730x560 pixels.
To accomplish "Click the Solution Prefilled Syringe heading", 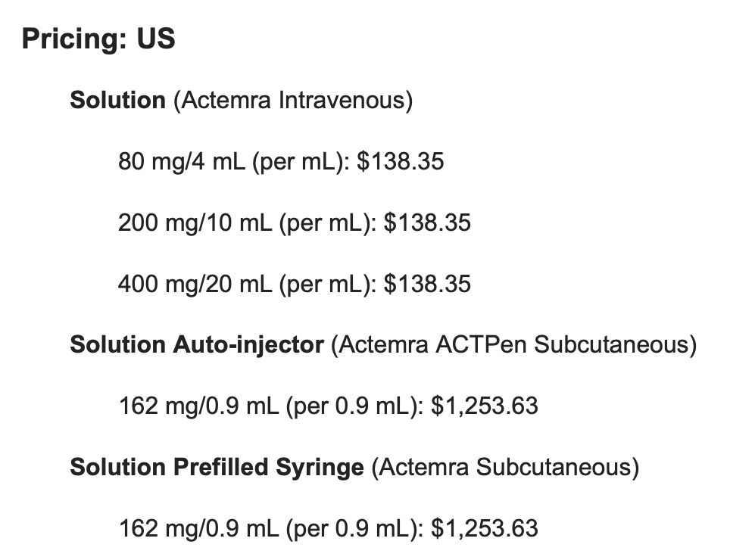I will pos(217,467).
